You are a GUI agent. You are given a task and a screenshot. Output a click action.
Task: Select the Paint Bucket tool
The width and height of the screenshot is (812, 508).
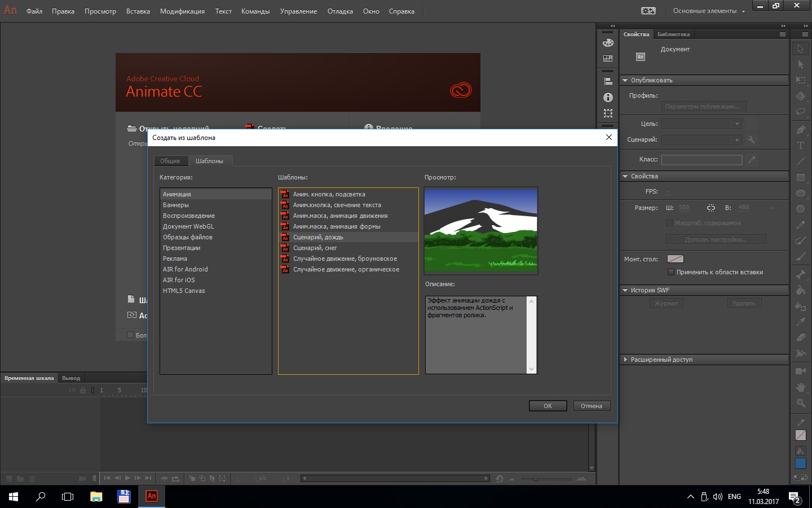click(800, 290)
